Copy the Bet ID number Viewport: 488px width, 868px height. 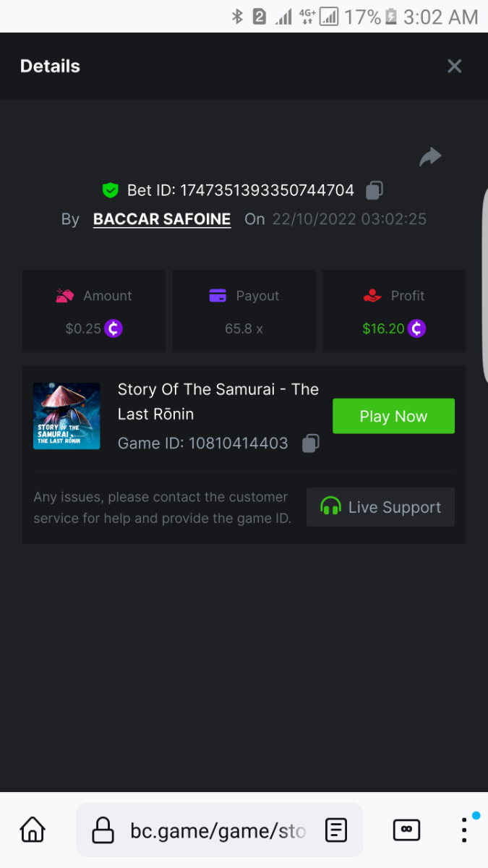click(x=374, y=190)
